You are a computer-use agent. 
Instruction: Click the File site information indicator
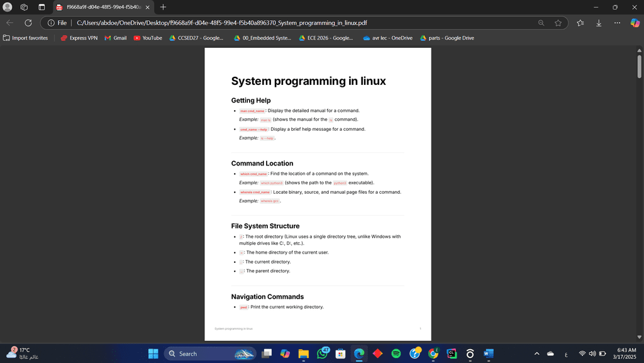(x=57, y=23)
